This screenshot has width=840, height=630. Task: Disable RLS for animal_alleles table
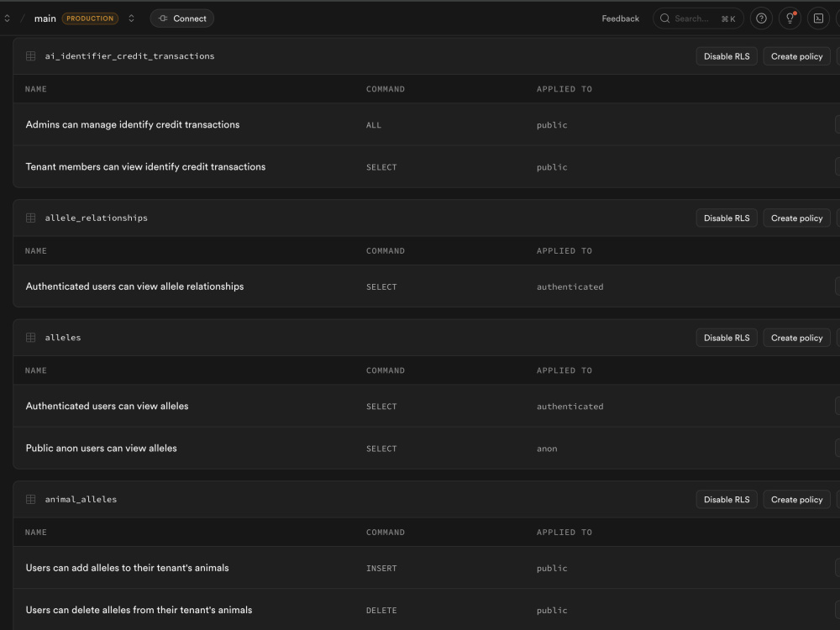[x=727, y=499]
